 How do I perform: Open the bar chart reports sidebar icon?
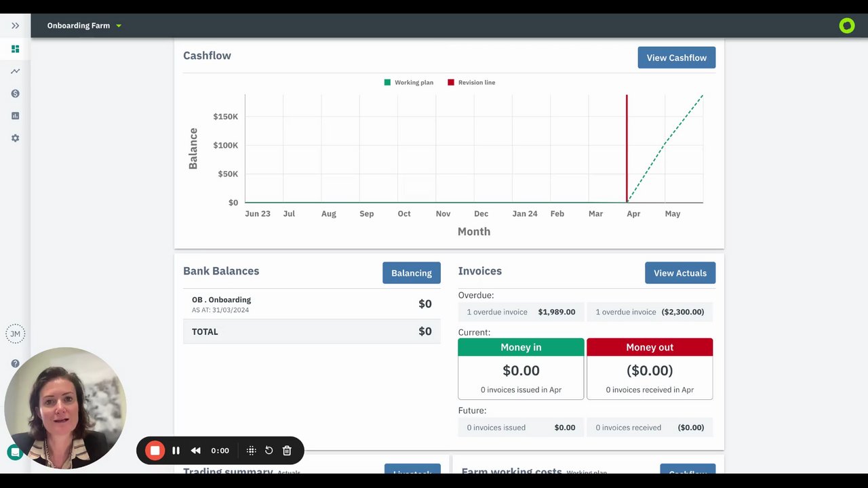pos(15,116)
